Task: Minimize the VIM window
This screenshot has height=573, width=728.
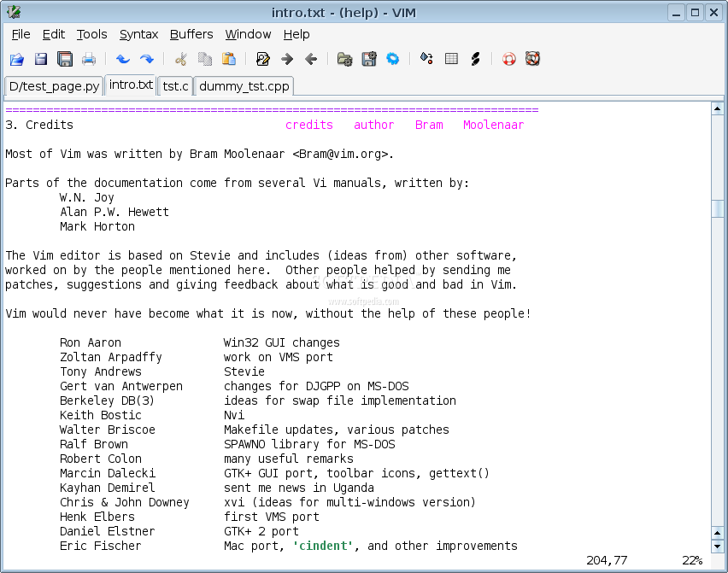Action: [677, 13]
